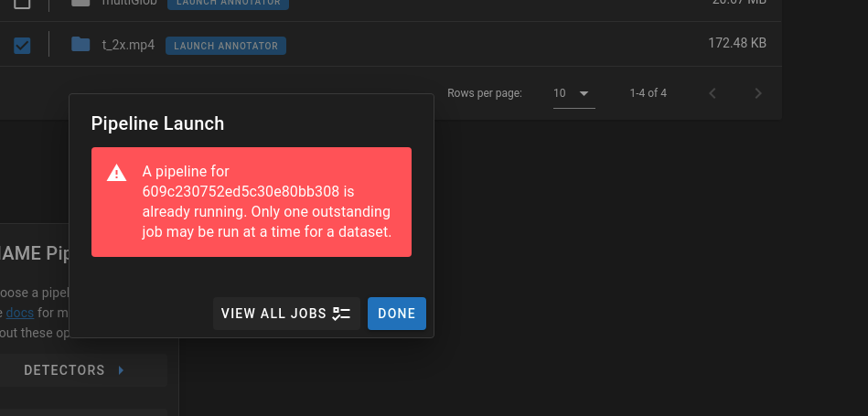The image size is (868, 416).
Task: Open VIEW ALL JOBS list
Action: click(x=286, y=314)
